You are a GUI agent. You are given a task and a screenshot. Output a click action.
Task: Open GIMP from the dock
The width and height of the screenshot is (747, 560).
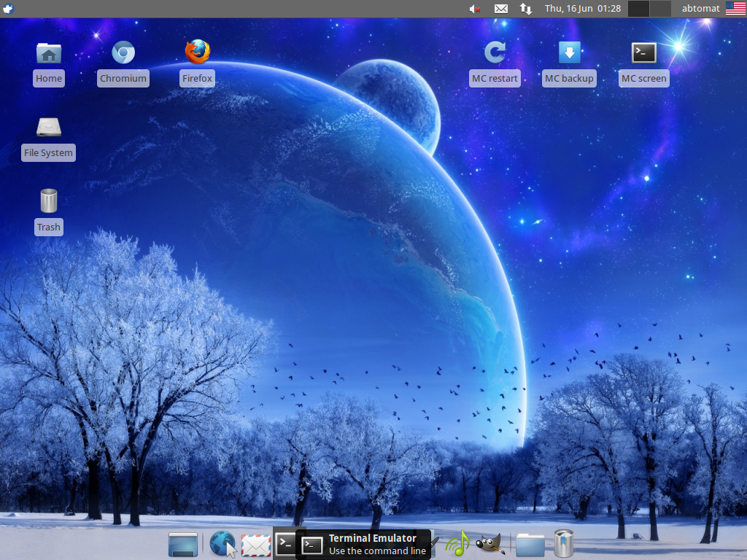(x=489, y=544)
